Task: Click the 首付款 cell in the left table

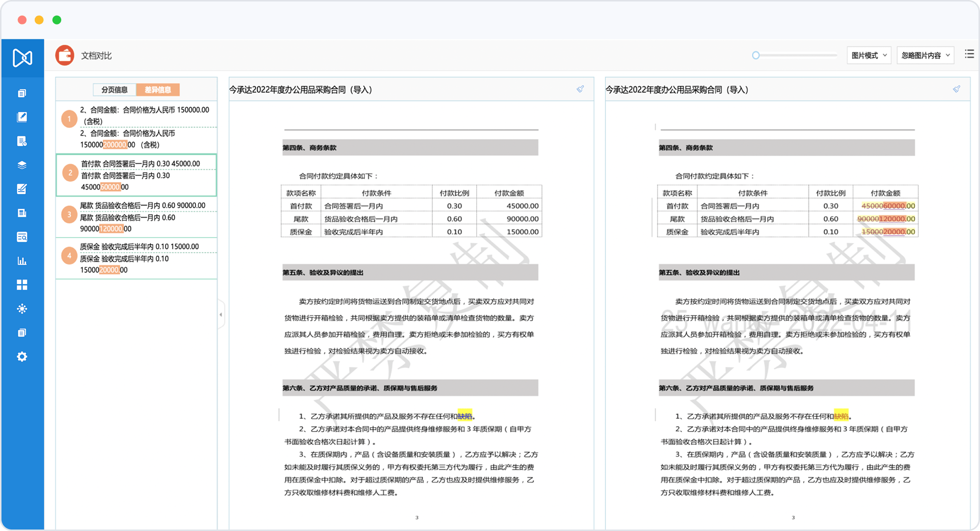Action: (301, 206)
